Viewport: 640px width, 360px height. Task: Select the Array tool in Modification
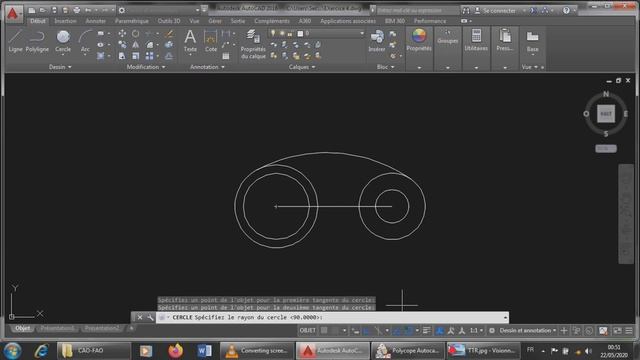(149, 56)
